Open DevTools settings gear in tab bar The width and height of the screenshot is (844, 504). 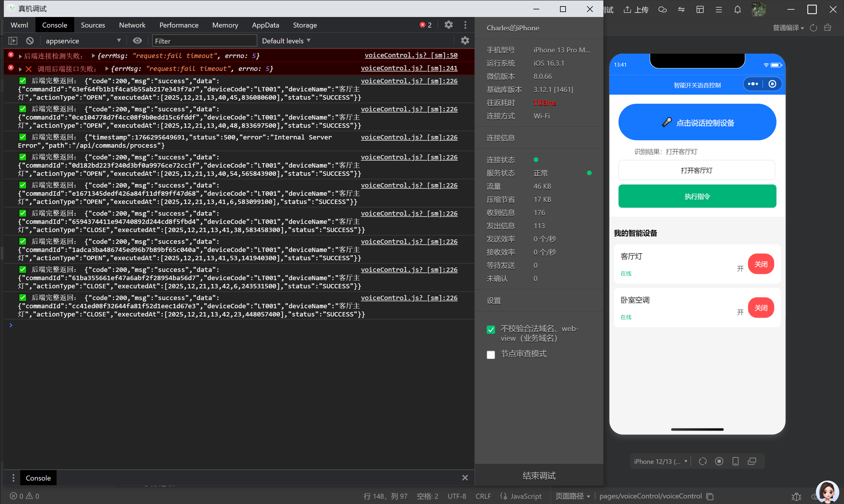[448, 25]
